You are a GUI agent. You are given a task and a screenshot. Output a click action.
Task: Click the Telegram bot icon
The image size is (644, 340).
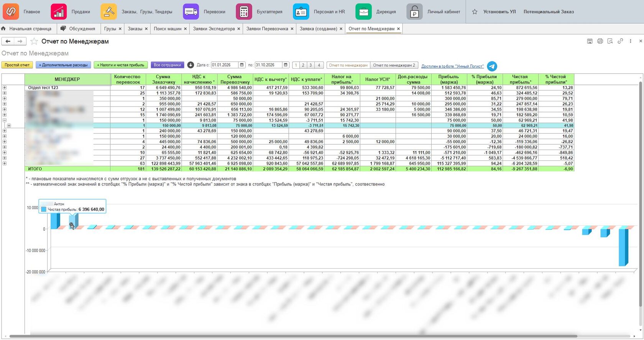[x=492, y=66]
